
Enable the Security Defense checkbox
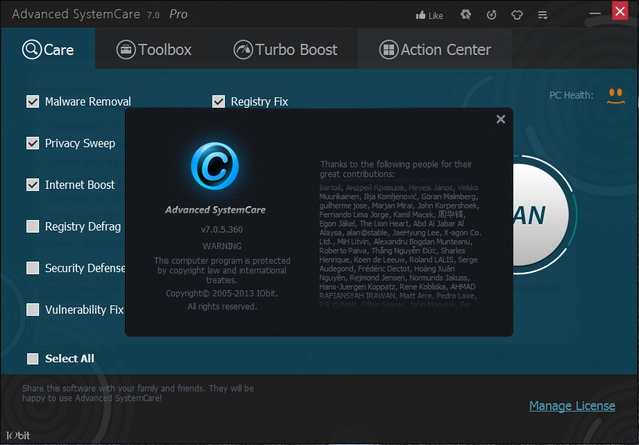[x=33, y=268]
